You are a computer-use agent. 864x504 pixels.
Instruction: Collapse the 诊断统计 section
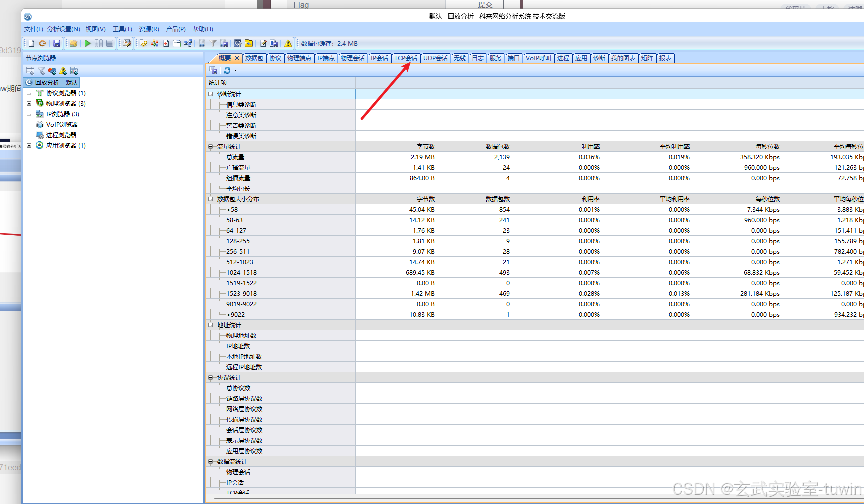pos(211,94)
